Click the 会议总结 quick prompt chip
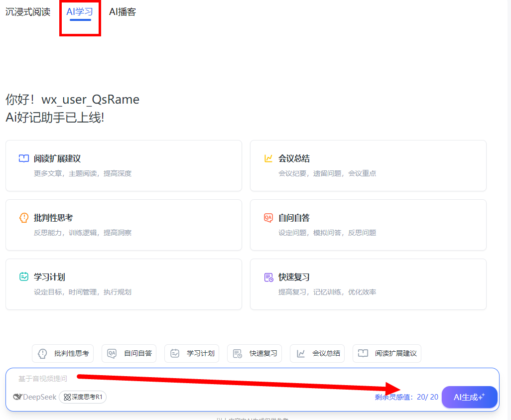This screenshot has height=420, width=511. 320,353
